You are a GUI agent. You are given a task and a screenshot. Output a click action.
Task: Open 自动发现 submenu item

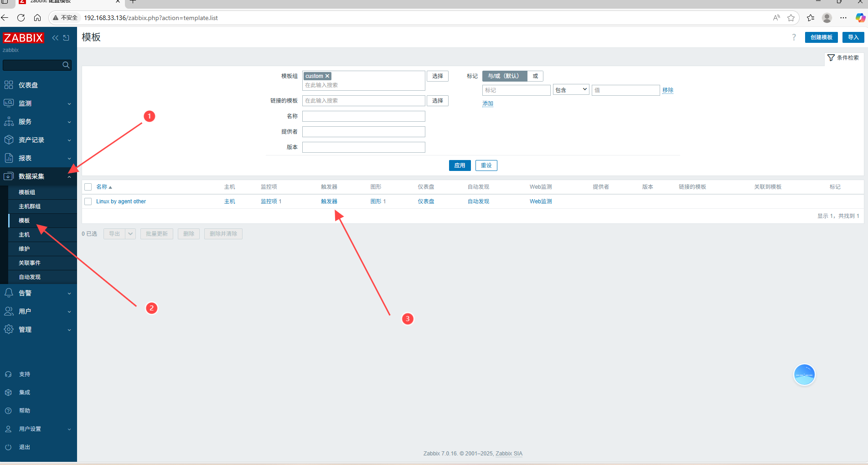[x=30, y=277]
